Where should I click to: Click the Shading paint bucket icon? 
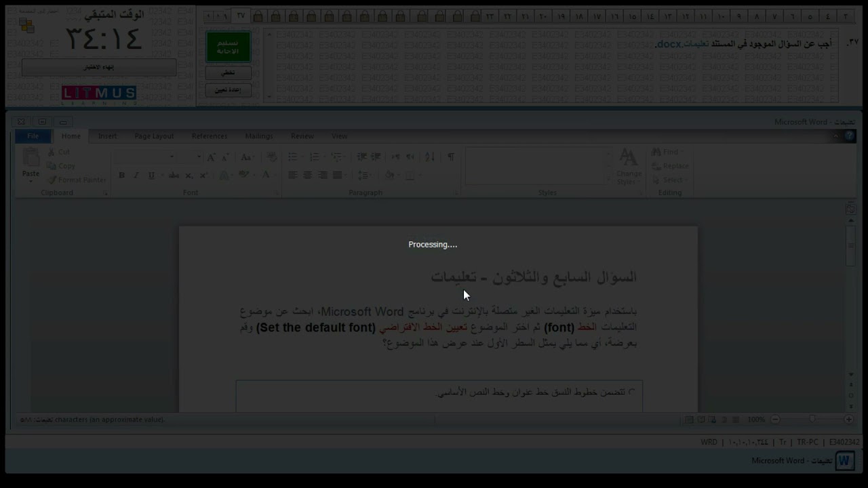tap(390, 175)
